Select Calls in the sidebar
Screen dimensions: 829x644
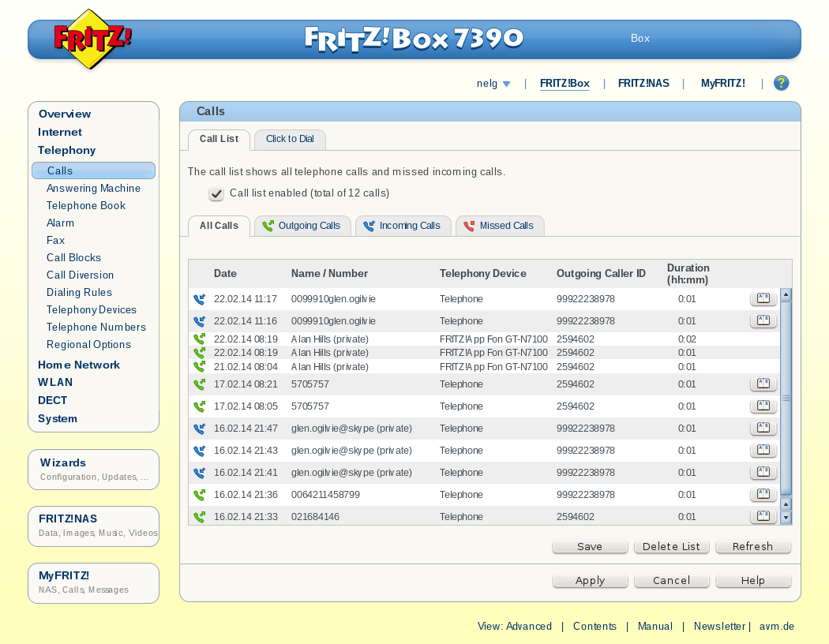(94, 170)
